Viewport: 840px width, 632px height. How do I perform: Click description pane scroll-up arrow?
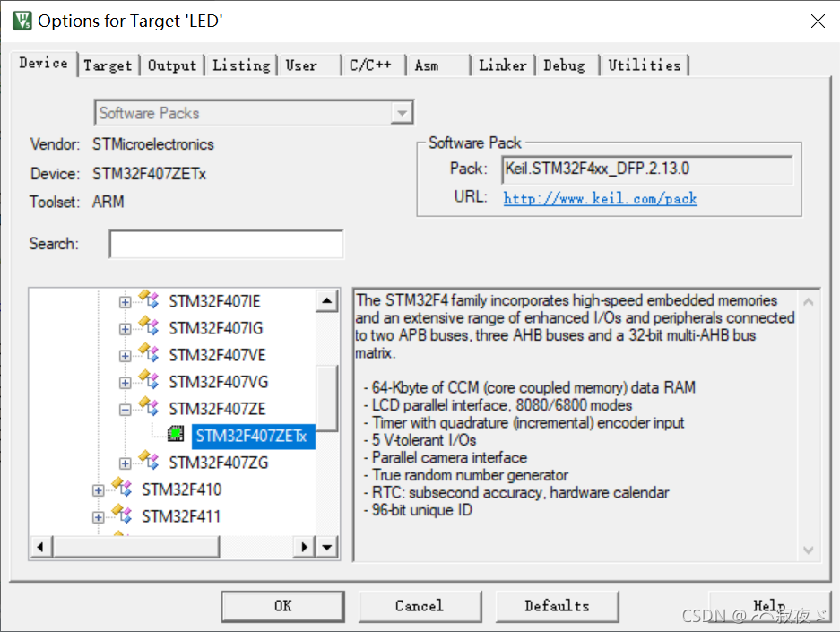809,302
